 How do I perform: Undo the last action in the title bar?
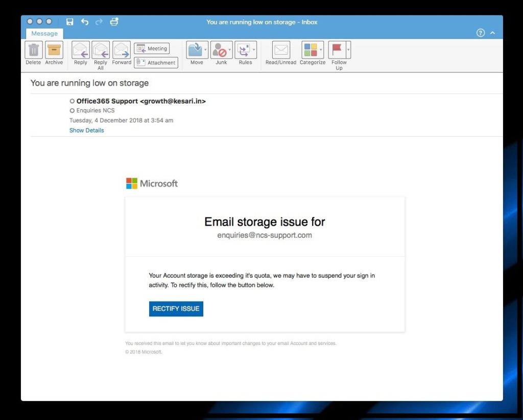point(85,21)
